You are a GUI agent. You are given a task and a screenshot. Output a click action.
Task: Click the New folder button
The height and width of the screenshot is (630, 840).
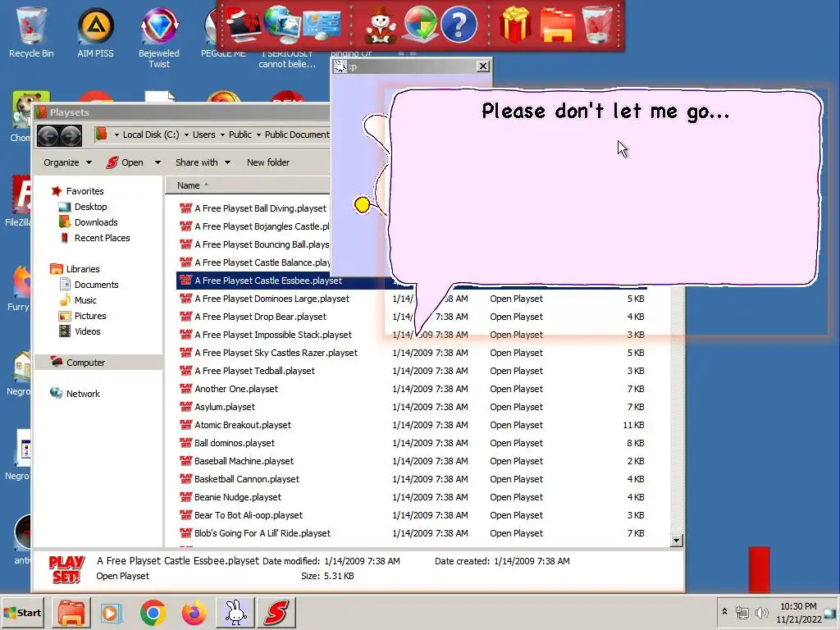pyautogui.click(x=268, y=162)
